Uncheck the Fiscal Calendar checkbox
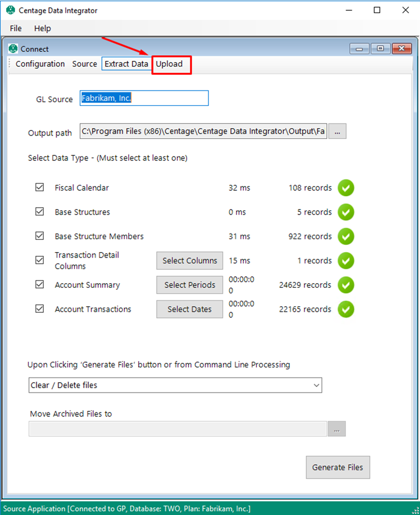420x515 pixels. click(40, 187)
